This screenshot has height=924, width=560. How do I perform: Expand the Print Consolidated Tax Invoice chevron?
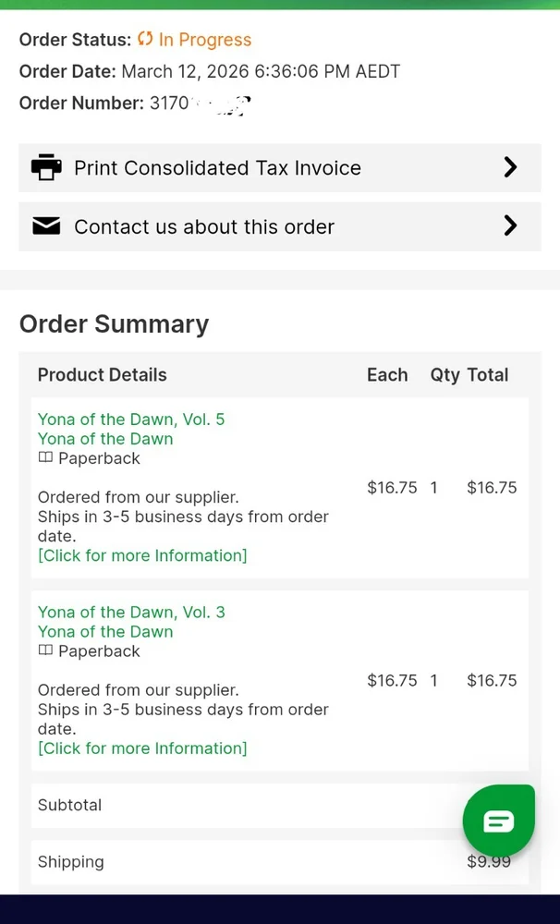tap(510, 167)
